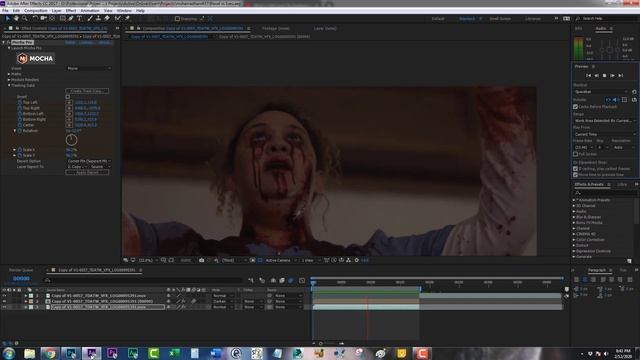Expand the Matte property group
Image resolution: width=640 pixels, height=360 pixels.
(x=9, y=74)
